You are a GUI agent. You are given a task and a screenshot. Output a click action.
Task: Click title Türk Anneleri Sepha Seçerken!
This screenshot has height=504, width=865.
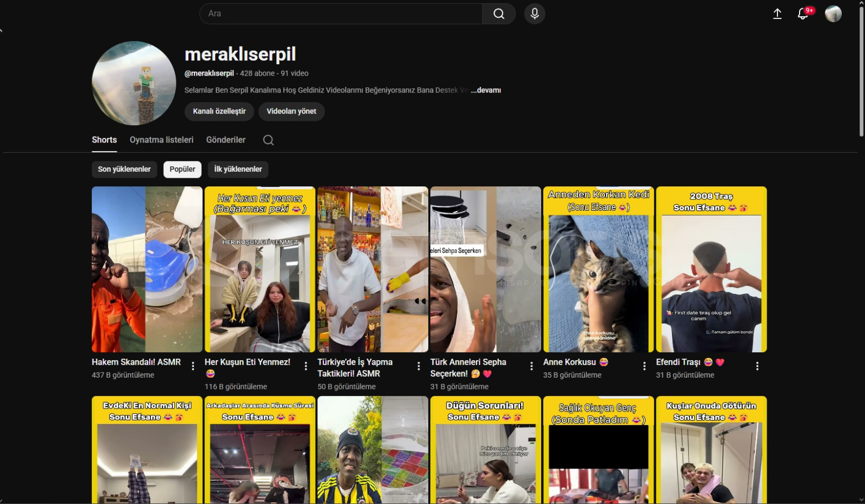coord(468,368)
